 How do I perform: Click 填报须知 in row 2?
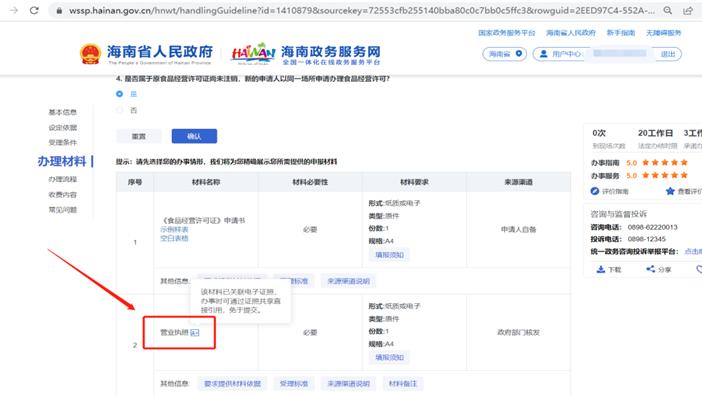pyautogui.click(x=390, y=357)
